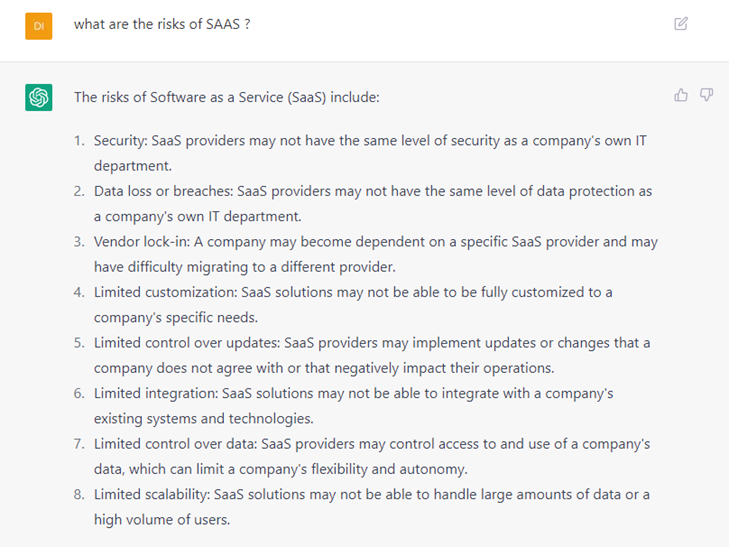Click the intro line about Software as a Service
Screen dimensions: 729x547
227,98
